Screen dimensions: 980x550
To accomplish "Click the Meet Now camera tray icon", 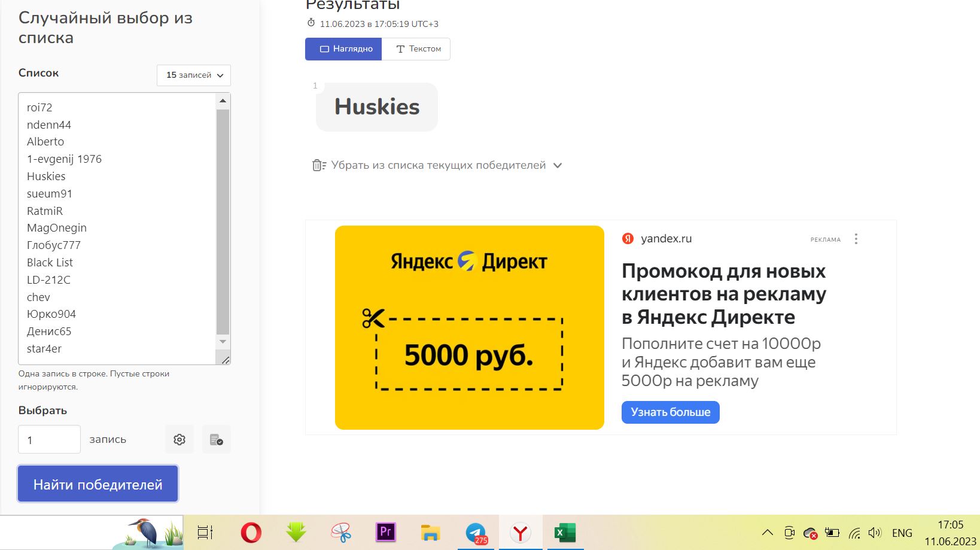I will point(789,533).
